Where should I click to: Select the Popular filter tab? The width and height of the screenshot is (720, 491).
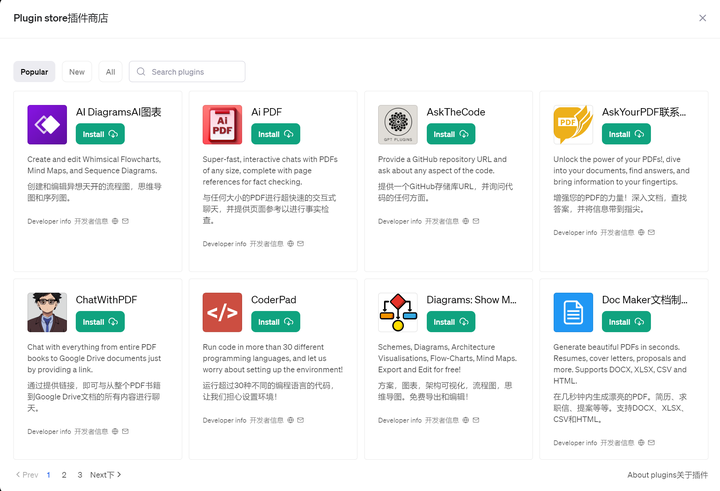pos(34,72)
